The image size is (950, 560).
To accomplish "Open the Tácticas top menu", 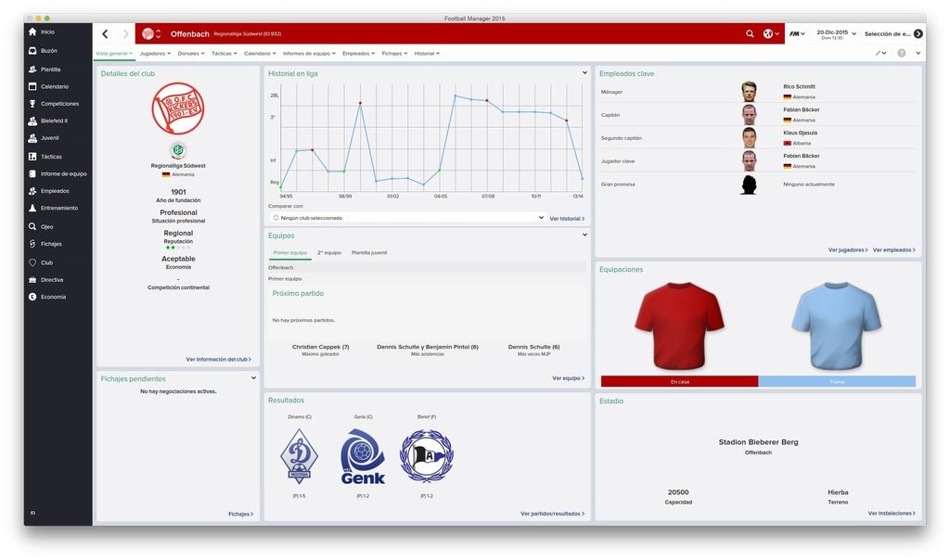I will (225, 53).
